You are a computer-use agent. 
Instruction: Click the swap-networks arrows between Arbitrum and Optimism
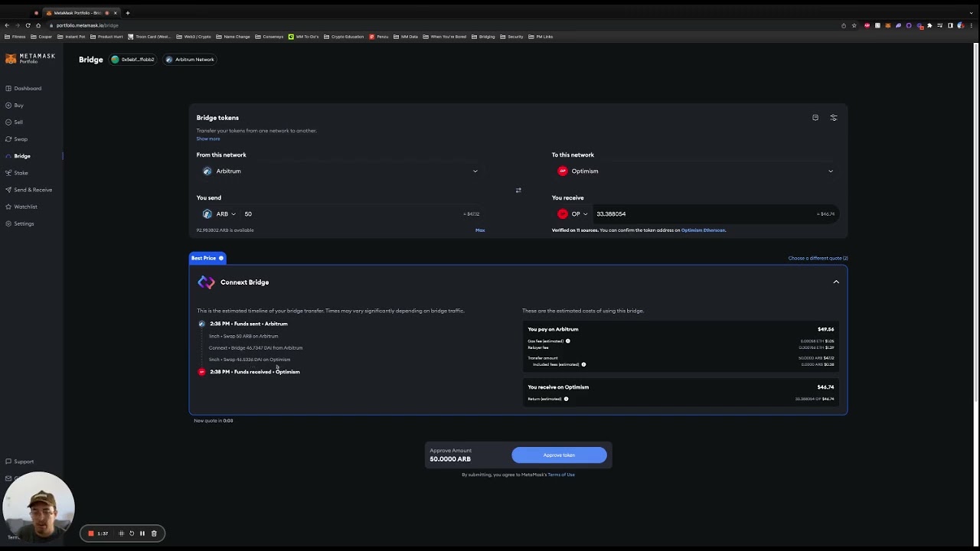point(518,190)
